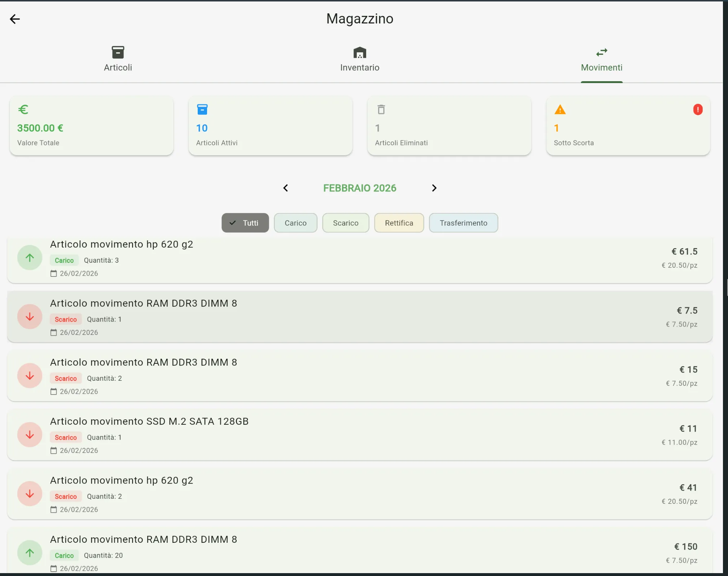Click the green euro icon
Screen dimensions: 728x576
click(23, 109)
